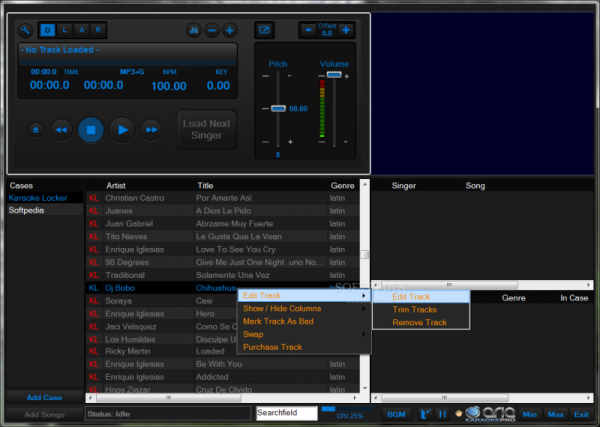
Task: Click the play button
Action: coord(122,130)
